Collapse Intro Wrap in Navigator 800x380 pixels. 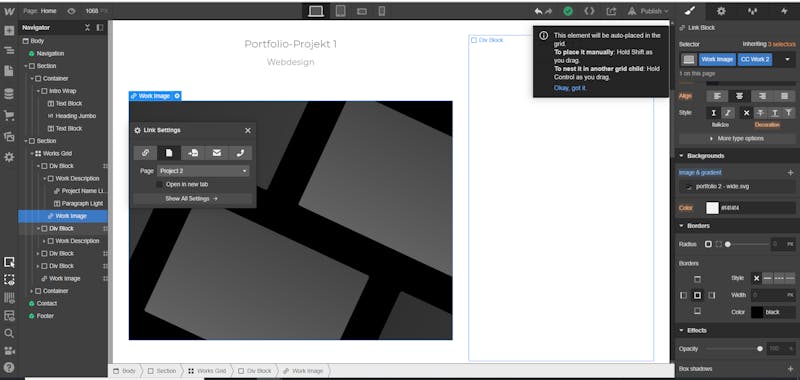(x=38, y=91)
